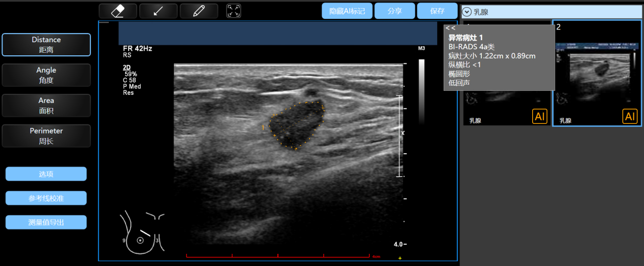Click 异常病灶 1 heading

tap(466, 38)
